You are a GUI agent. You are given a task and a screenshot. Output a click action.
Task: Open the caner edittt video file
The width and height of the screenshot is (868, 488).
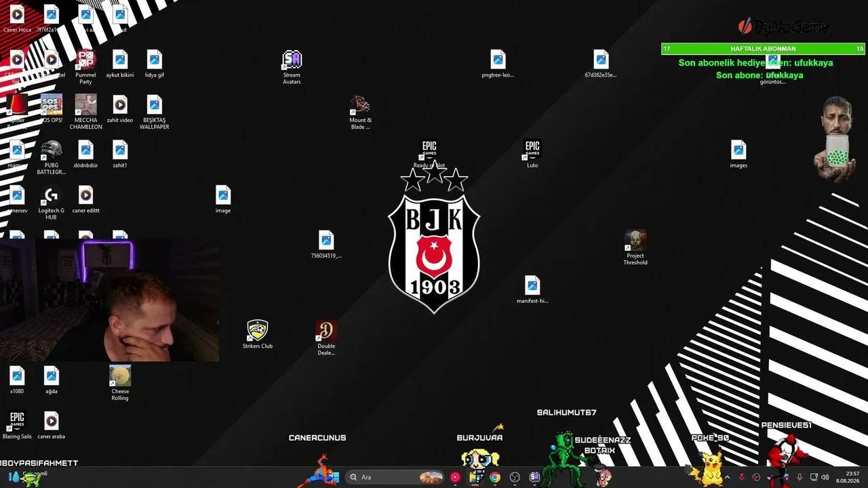(x=85, y=199)
